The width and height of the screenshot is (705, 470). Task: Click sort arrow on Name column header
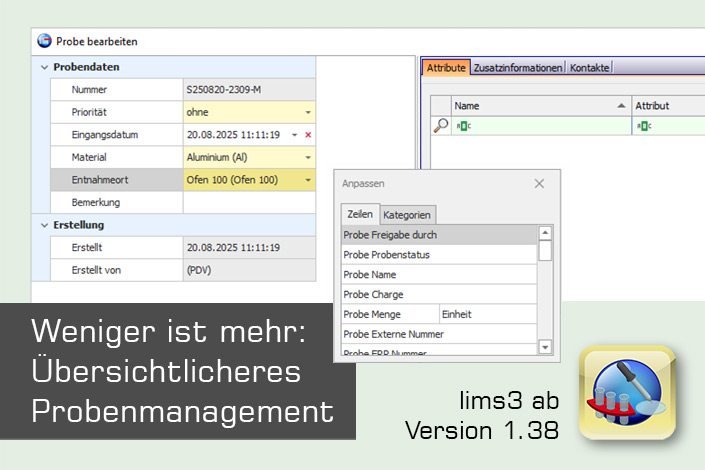[x=622, y=105]
